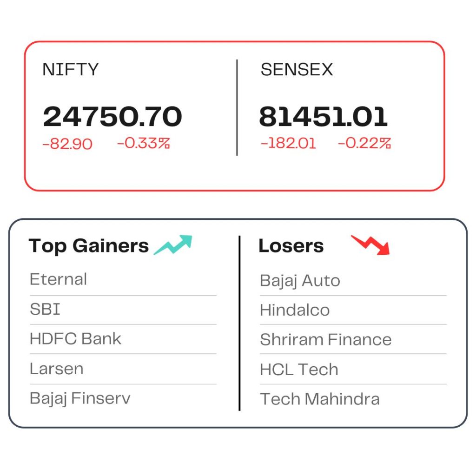Open Bajaj Auto in losers list
Image resolution: width=476 pixels, height=476 pixels.
tap(300, 280)
